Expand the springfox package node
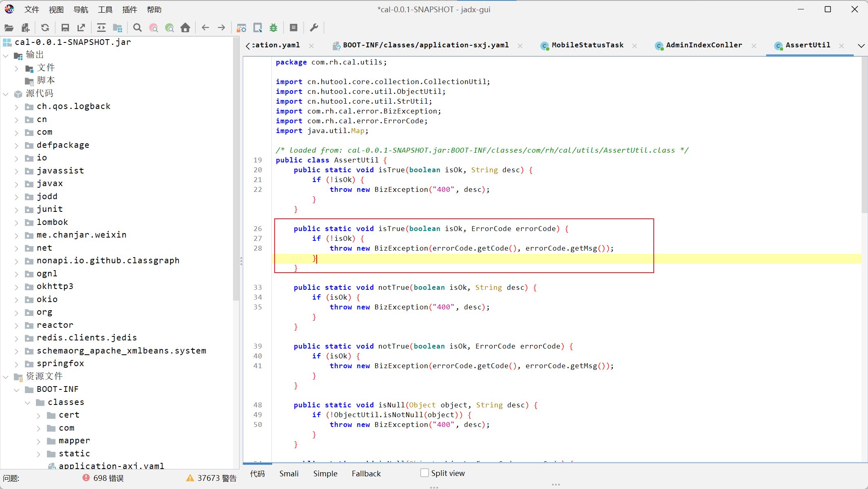 click(x=16, y=364)
